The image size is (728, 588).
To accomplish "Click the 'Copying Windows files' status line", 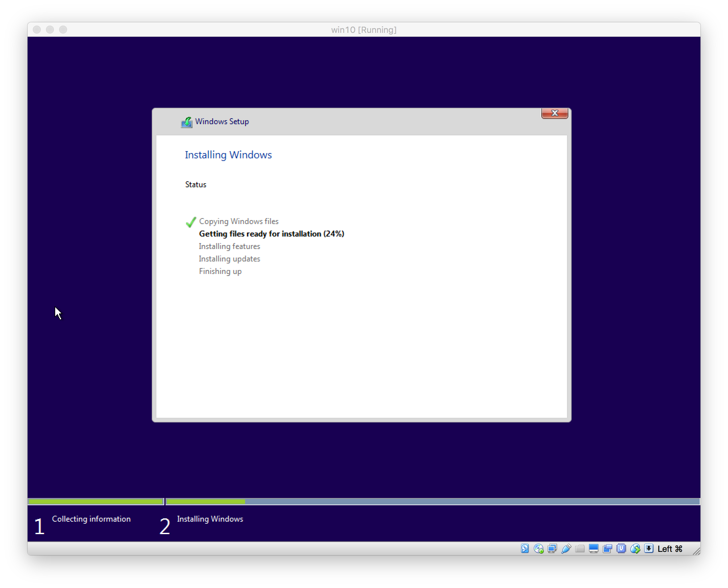I will click(x=239, y=221).
